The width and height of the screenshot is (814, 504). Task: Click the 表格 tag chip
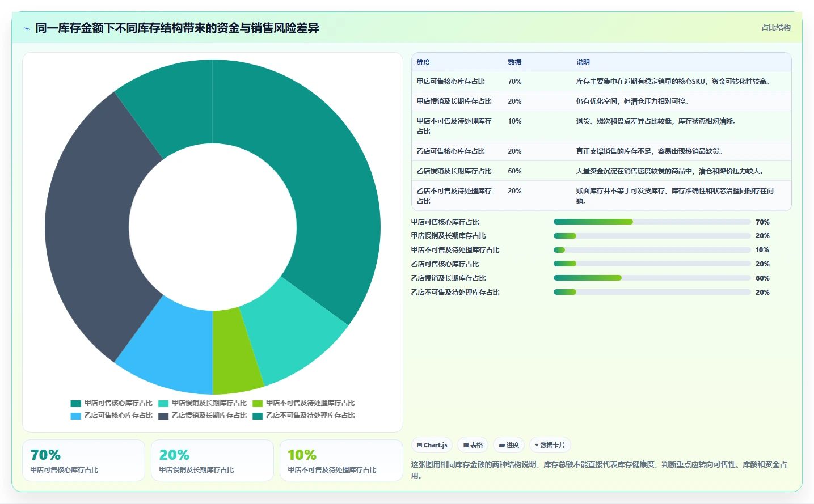[473, 445]
